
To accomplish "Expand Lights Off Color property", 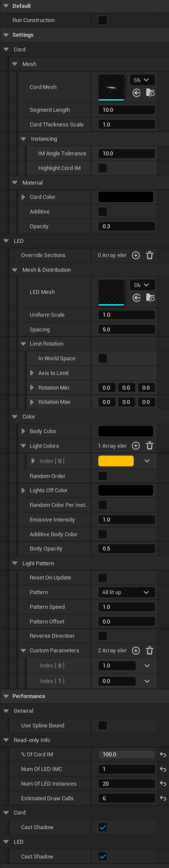I will (23, 490).
